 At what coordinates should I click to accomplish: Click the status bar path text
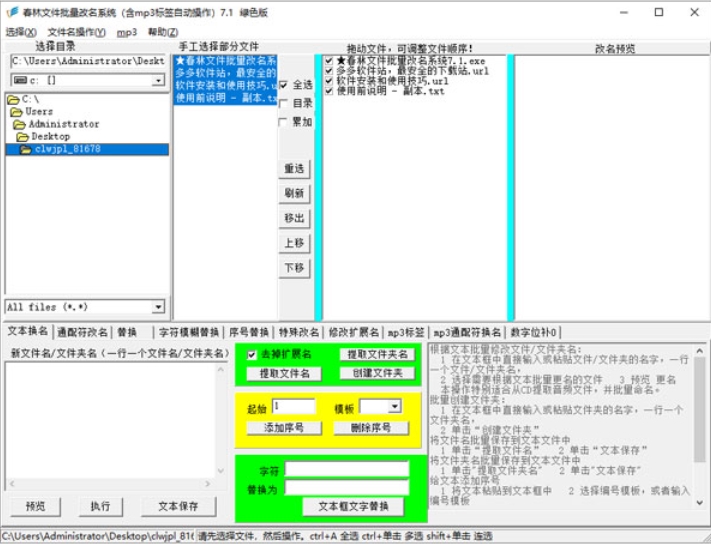click(97, 536)
